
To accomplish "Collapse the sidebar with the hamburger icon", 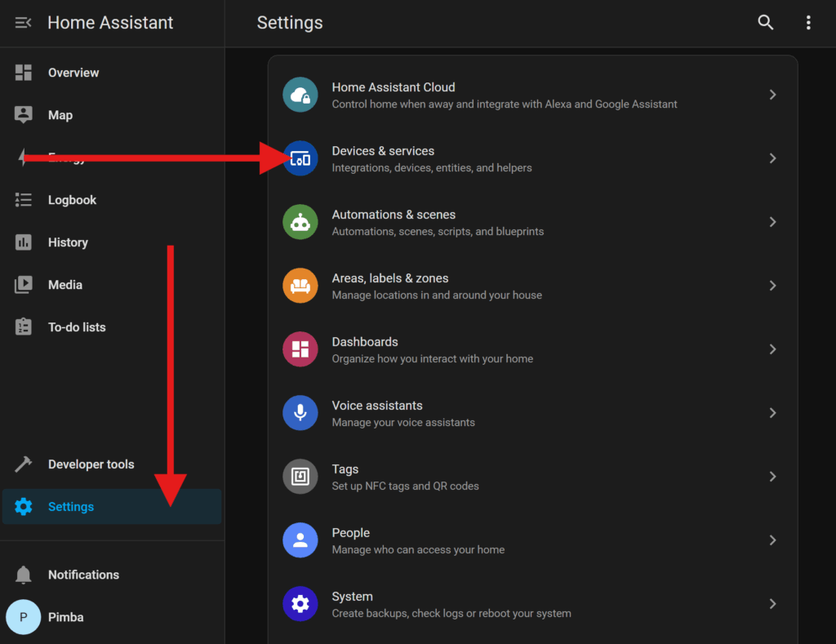I will (x=24, y=23).
